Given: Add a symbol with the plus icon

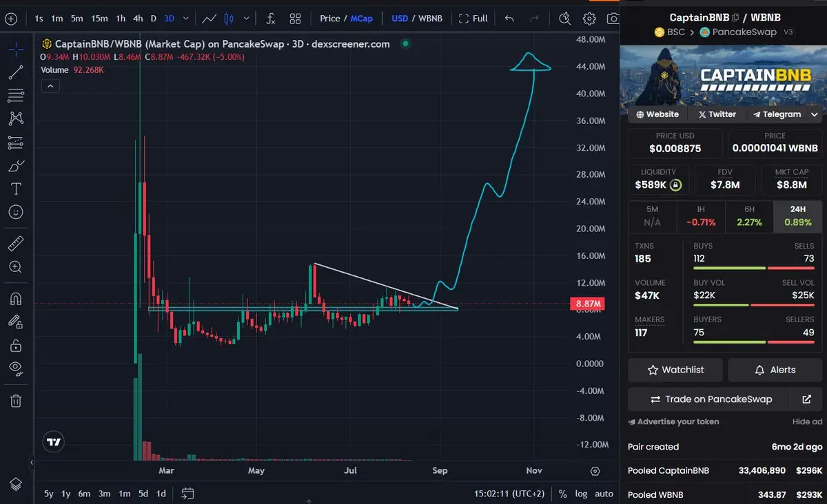Looking at the screenshot, I should pyautogui.click(x=10, y=19).
